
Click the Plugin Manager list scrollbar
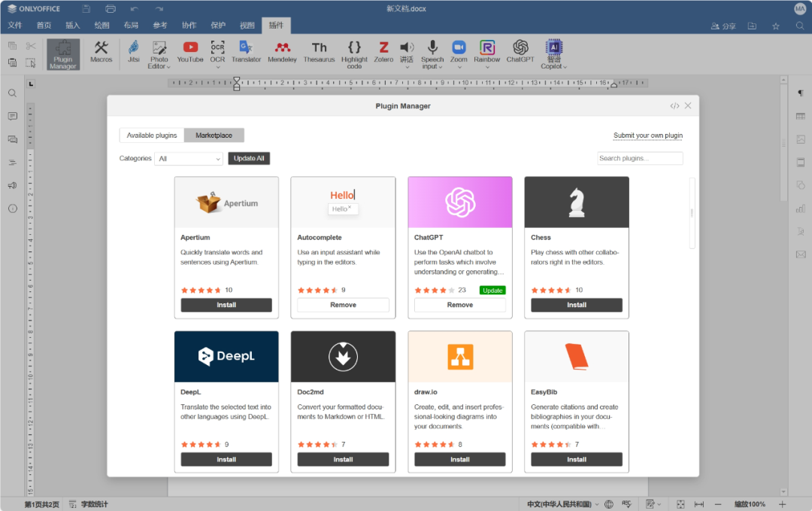692,213
